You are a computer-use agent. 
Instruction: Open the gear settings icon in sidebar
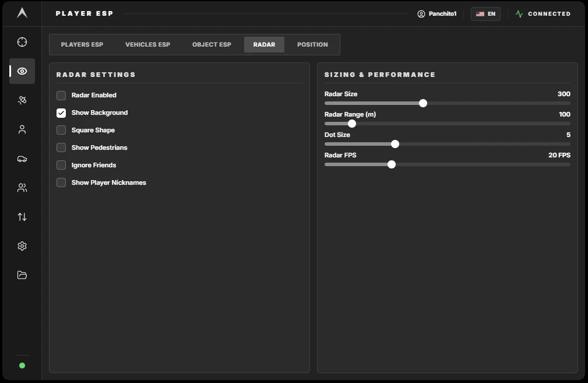click(22, 246)
